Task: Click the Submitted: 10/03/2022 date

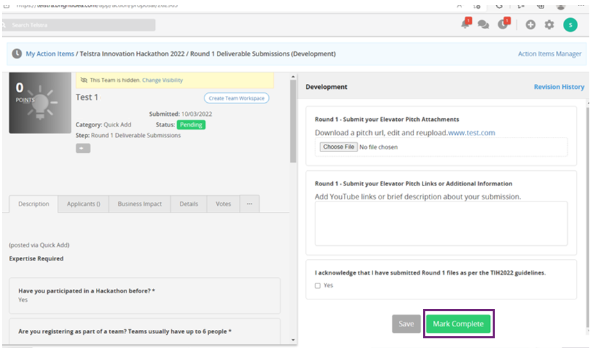Action: [181, 114]
